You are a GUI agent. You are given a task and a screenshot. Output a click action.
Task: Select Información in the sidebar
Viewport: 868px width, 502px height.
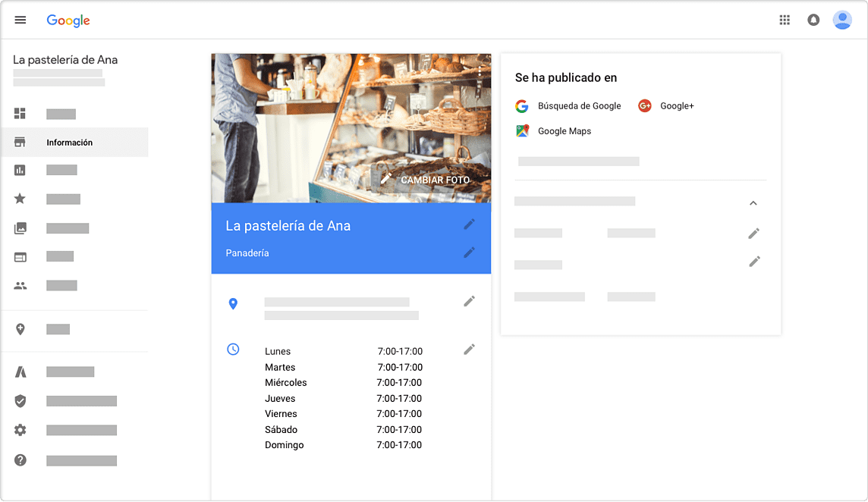coord(69,143)
